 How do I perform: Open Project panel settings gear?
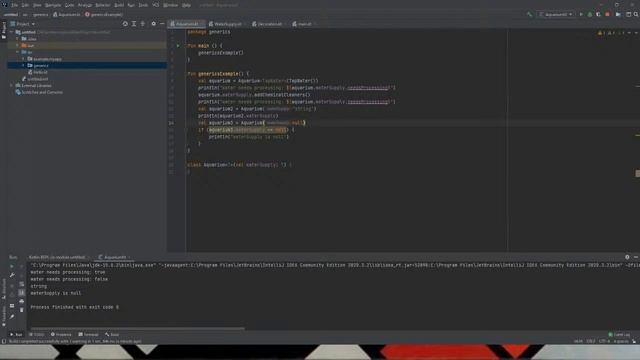click(153, 24)
